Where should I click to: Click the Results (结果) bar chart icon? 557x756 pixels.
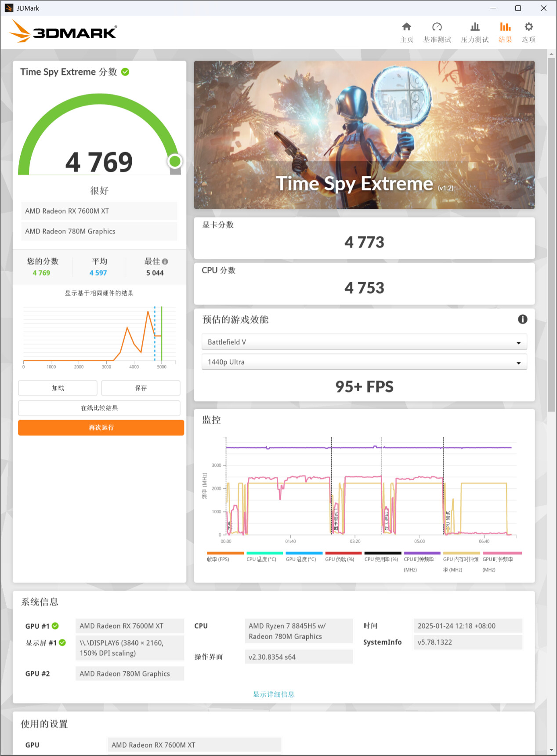tap(505, 27)
